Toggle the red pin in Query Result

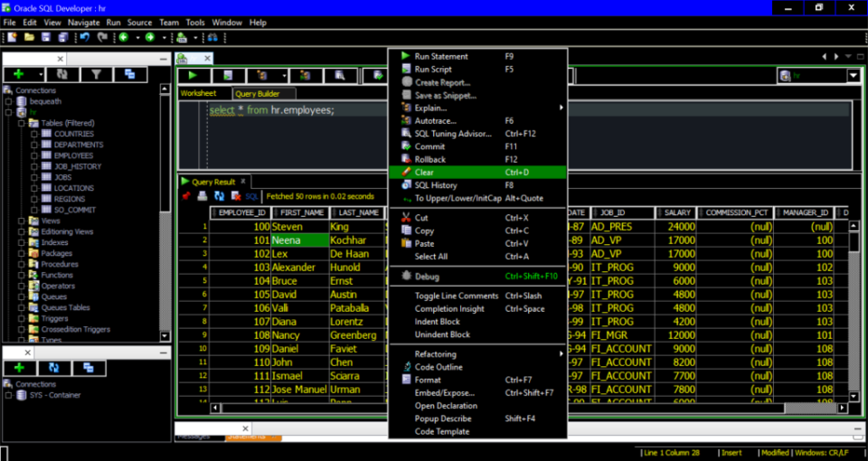pos(186,195)
